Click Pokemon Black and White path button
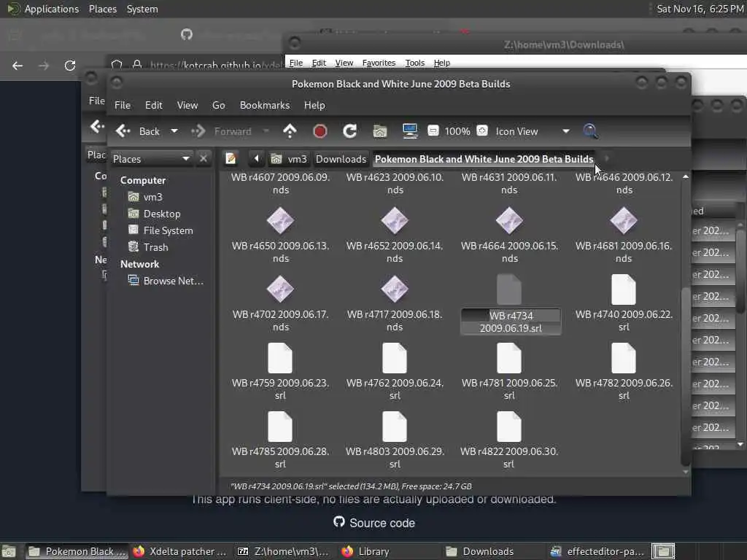The height and width of the screenshot is (560, 747). [x=484, y=158]
